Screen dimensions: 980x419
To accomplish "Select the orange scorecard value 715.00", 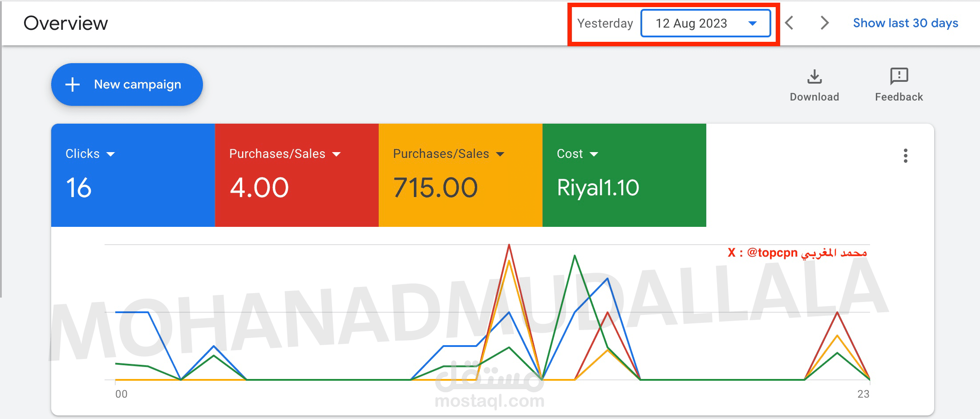I will (x=435, y=187).
